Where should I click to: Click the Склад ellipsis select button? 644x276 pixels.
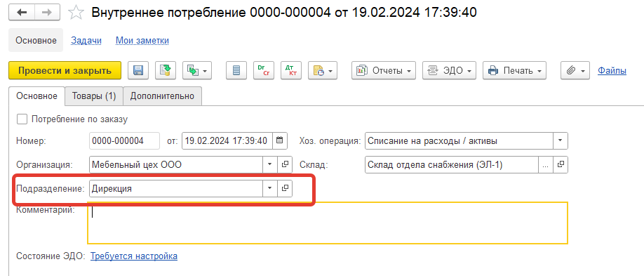(545, 164)
